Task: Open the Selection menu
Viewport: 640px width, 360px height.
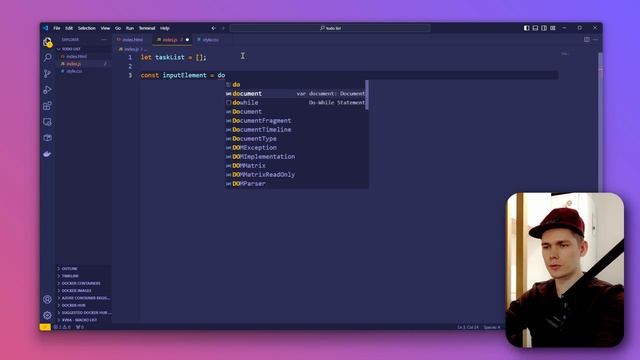Action: pos(87,28)
